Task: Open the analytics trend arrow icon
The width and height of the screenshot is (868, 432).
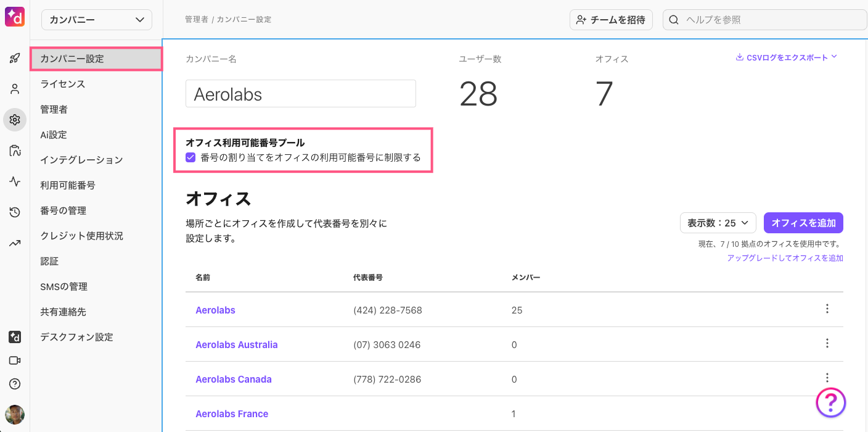Action: (15, 243)
